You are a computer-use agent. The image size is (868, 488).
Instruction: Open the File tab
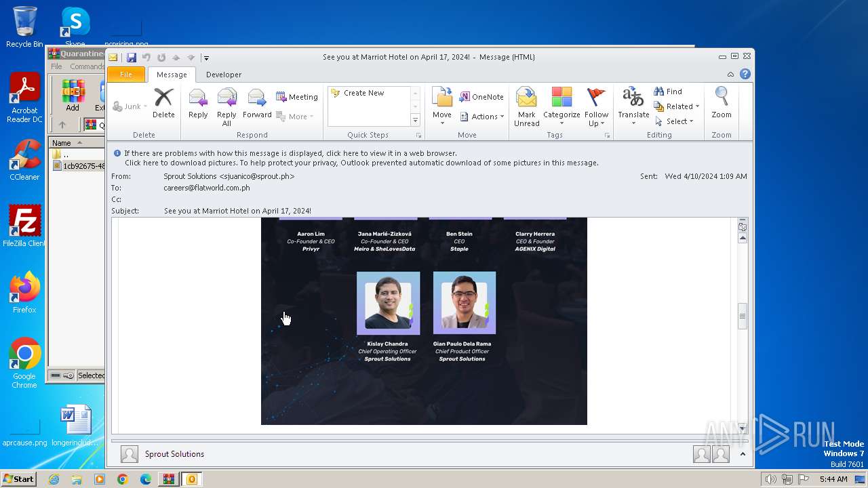coord(126,75)
